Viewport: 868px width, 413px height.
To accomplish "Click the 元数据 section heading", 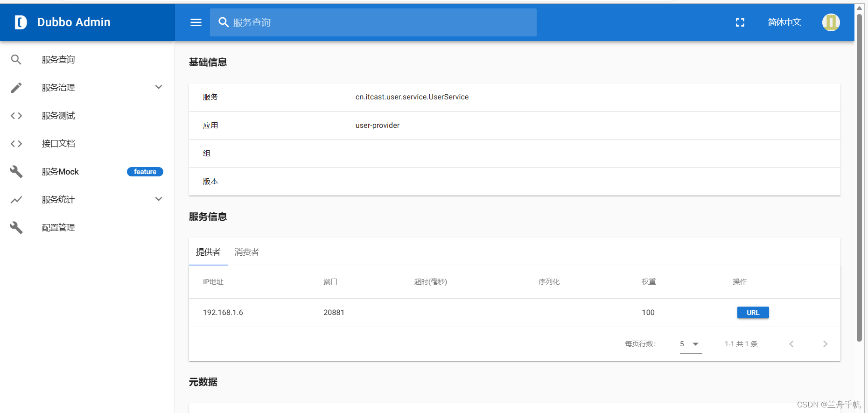I will 203,382.
